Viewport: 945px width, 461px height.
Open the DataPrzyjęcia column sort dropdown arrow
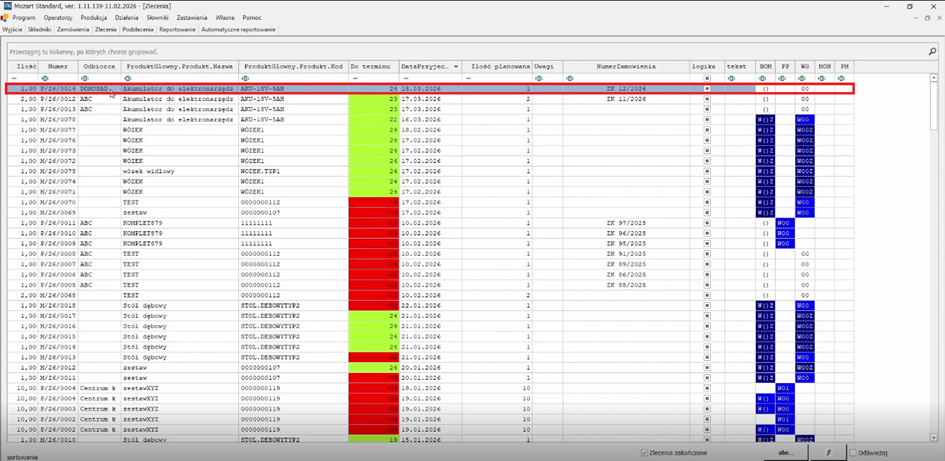coord(457,66)
